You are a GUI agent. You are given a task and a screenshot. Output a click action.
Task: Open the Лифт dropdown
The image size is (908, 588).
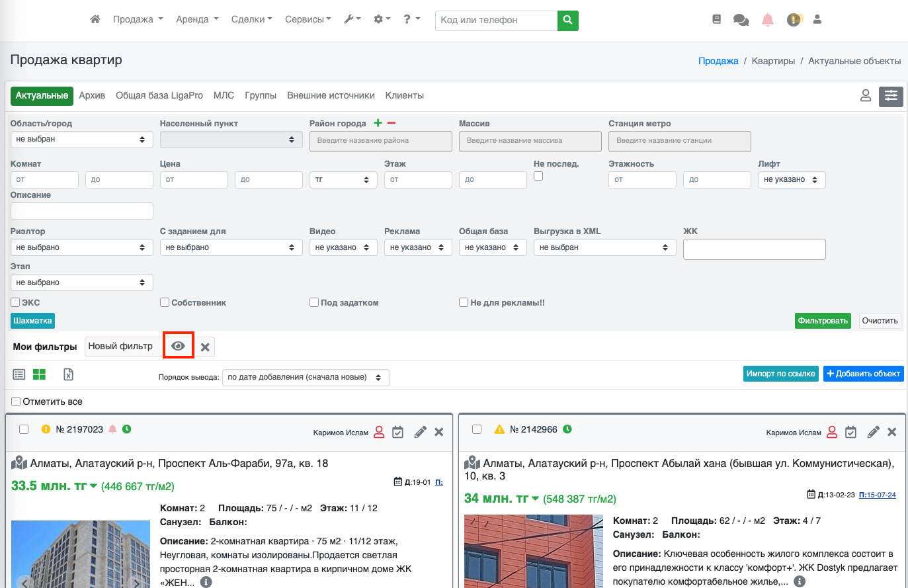pyautogui.click(x=792, y=179)
